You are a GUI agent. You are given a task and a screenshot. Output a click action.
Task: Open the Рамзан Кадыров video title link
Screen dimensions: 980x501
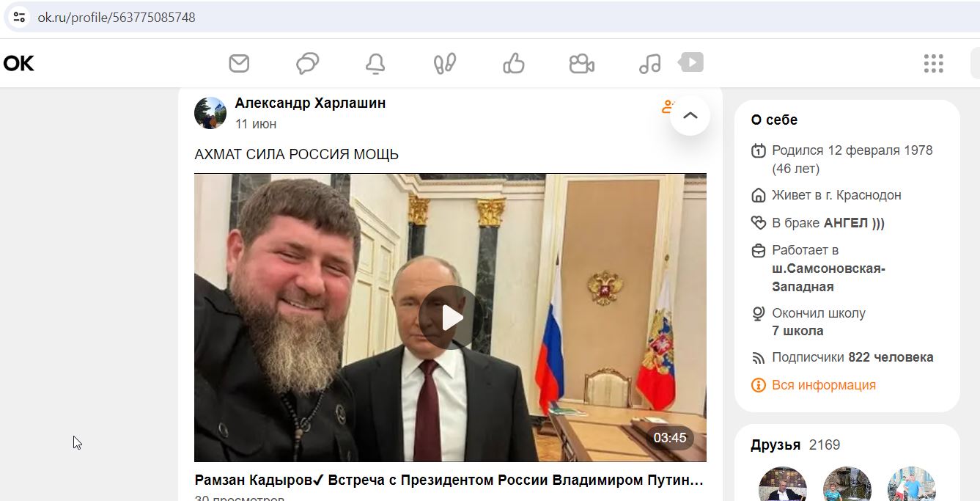coord(449,480)
